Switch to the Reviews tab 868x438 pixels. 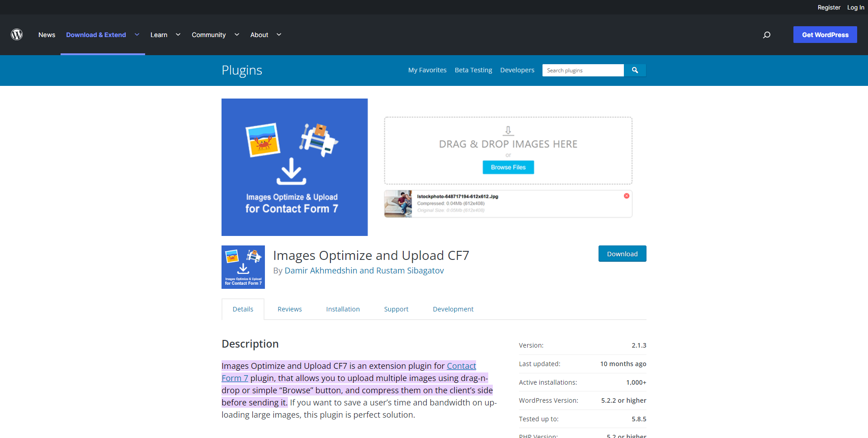tap(289, 309)
